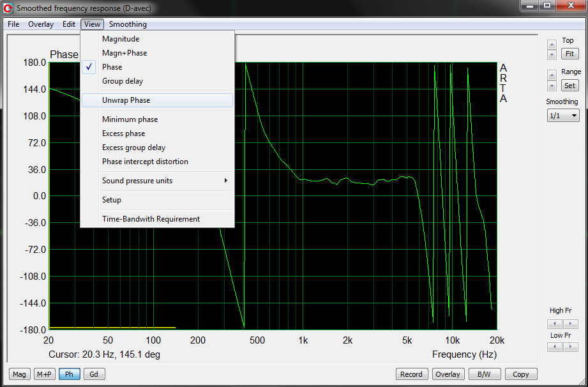Click the Set range button
This screenshot has width=588, height=387.
pos(569,86)
